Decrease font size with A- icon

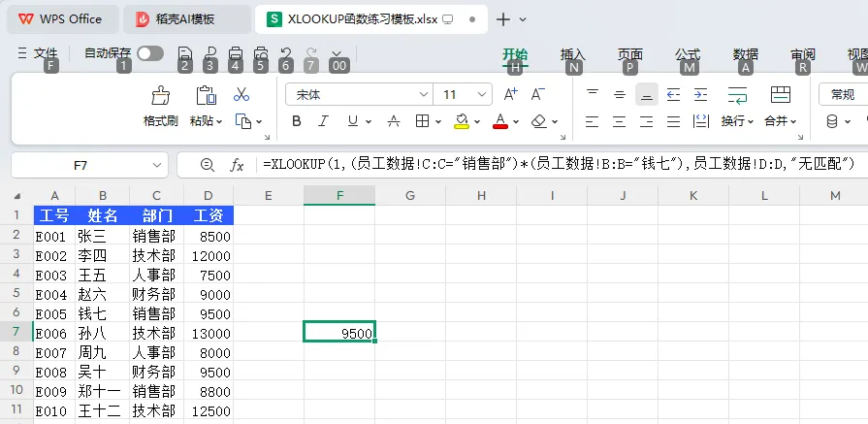pos(537,95)
